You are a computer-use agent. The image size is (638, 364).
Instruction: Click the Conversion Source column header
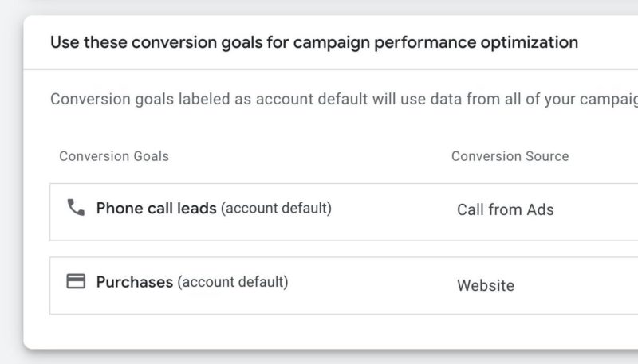coord(510,156)
